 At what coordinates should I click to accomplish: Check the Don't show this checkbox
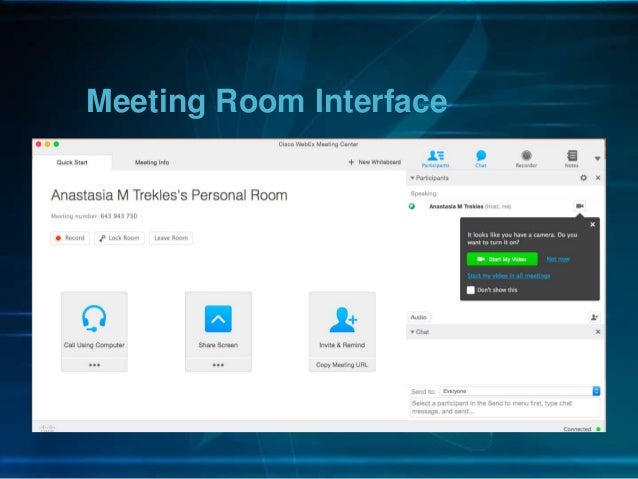pos(471,290)
